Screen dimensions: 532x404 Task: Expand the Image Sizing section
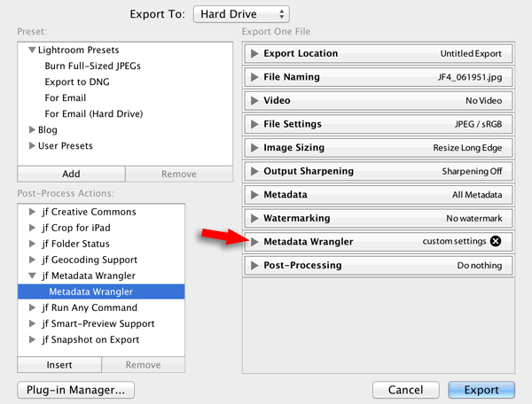click(254, 148)
